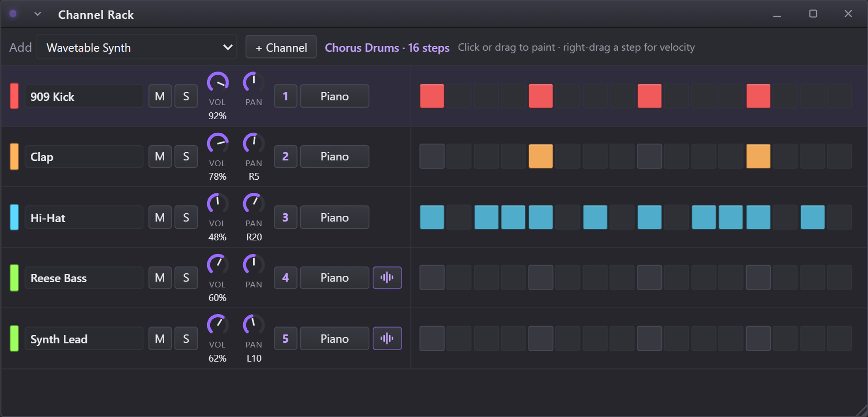Toggle the last step of Hi-Hat row
868x417 pixels.
(x=840, y=217)
